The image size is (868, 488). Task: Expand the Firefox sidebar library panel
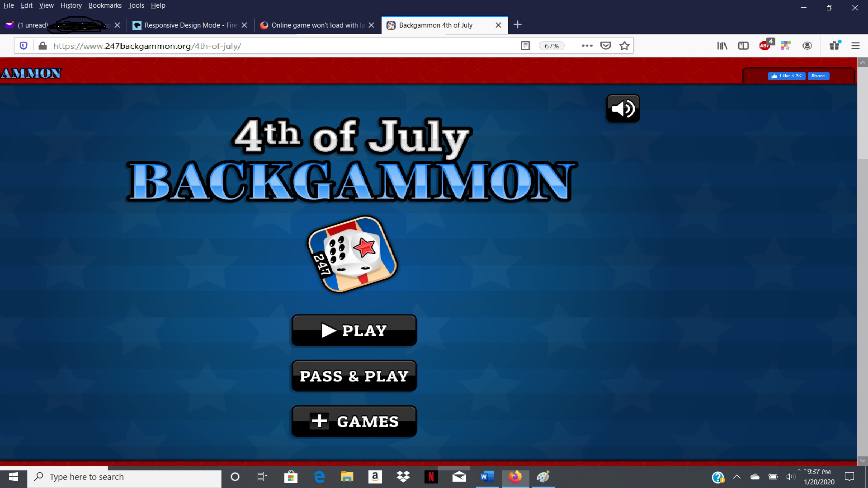(722, 45)
